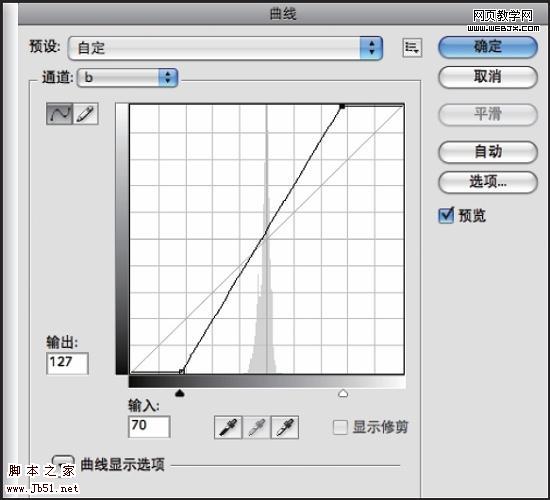
Task: Open the 选项... options button
Action: pyautogui.click(x=488, y=182)
